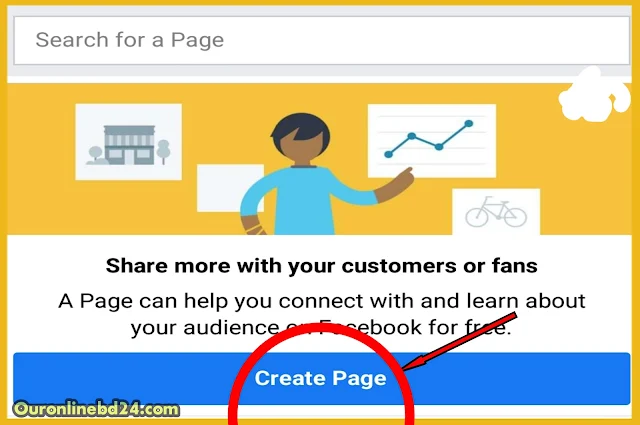Click the heading Share more with your customers

tap(322, 266)
